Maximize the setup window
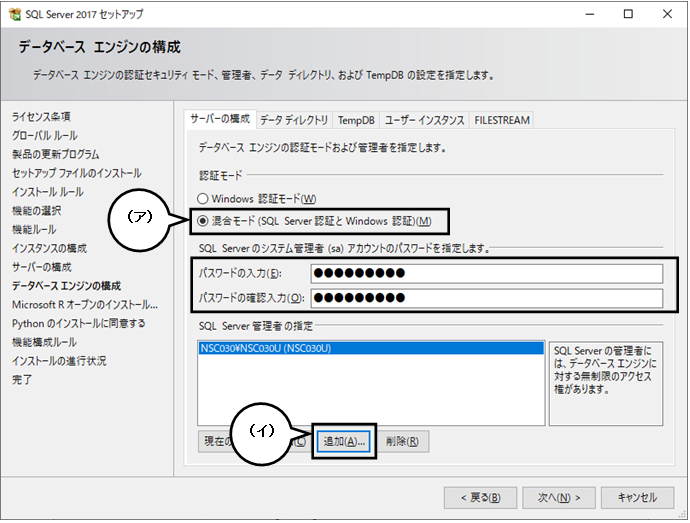 [628, 14]
